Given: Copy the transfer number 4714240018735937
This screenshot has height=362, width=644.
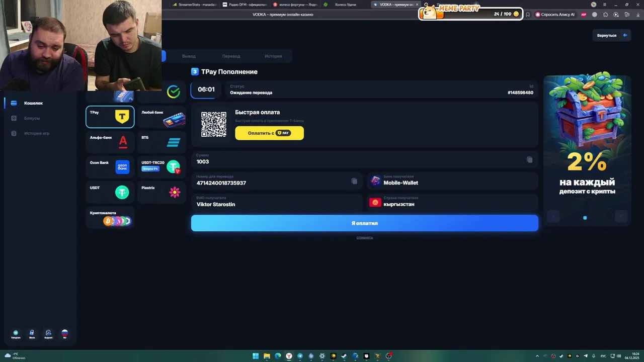Looking at the screenshot, I should point(354,181).
